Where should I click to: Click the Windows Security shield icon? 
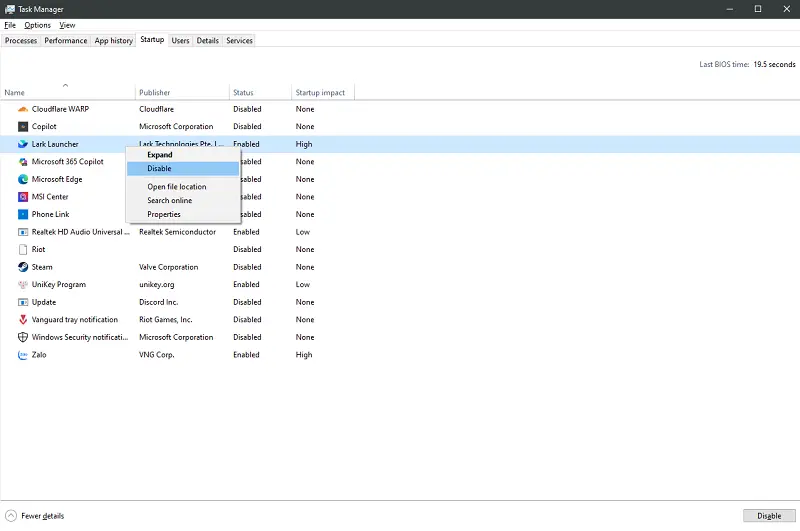click(x=23, y=337)
